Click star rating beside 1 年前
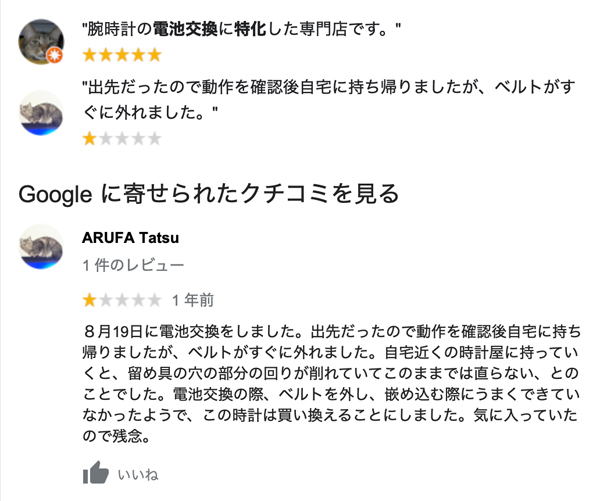 tap(121, 300)
